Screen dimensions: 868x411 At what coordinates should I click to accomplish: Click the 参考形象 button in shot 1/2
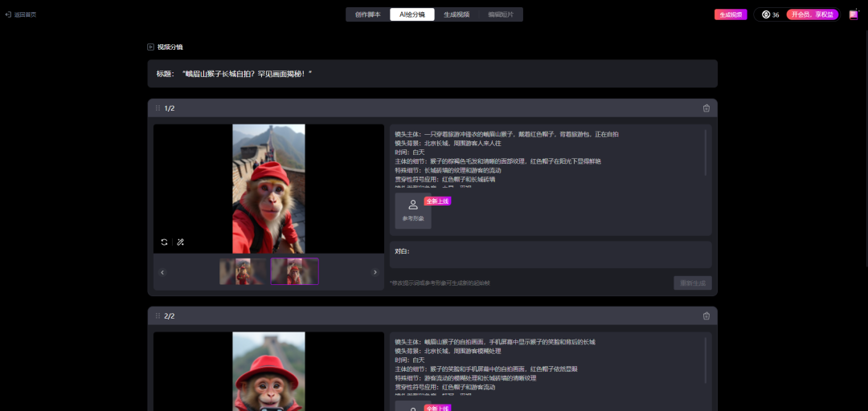pos(413,211)
